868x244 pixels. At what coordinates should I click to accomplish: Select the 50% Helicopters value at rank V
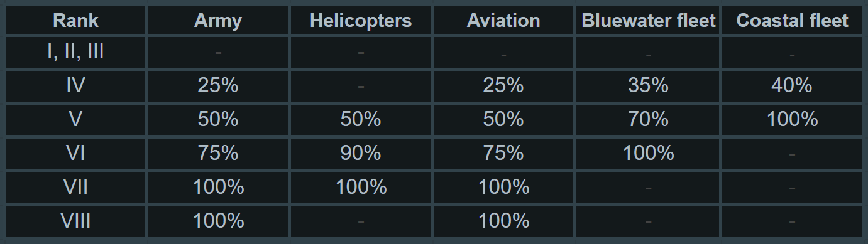tap(360, 119)
